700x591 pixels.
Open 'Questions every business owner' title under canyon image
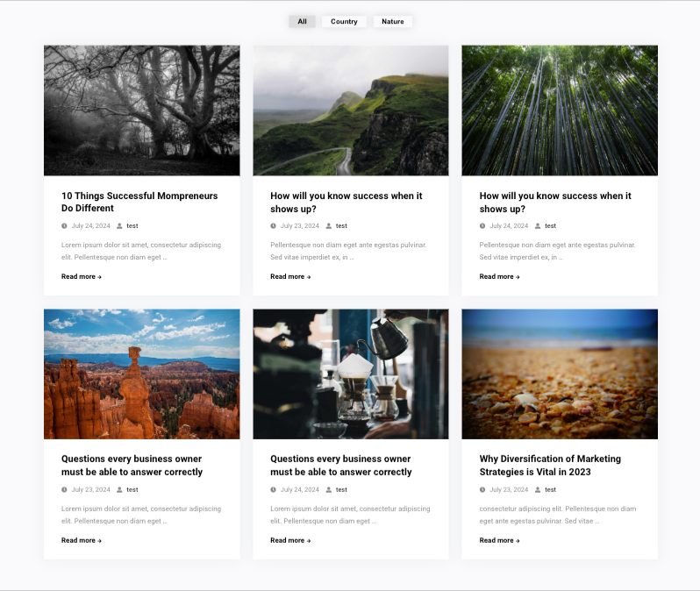point(132,465)
